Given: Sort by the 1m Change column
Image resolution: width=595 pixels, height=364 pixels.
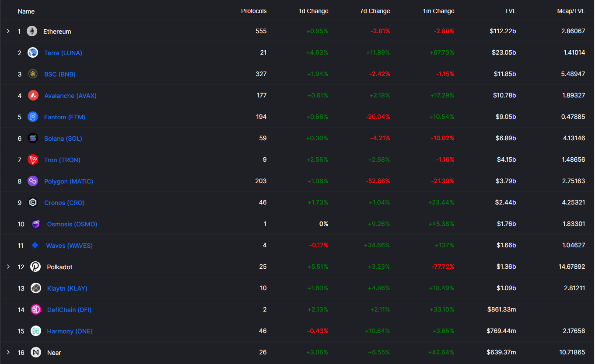Looking at the screenshot, I should tap(438, 11).
